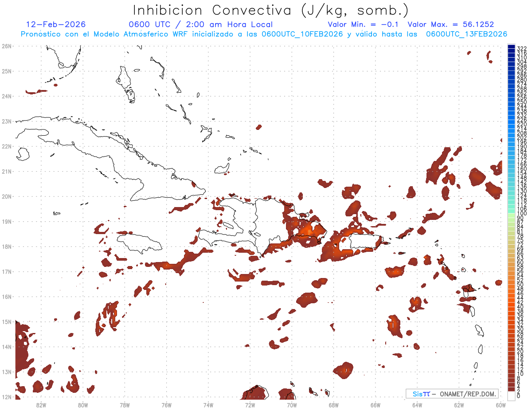Click the 24N latitude label
This screenshot has width=532, height=411.
point(7,96)
